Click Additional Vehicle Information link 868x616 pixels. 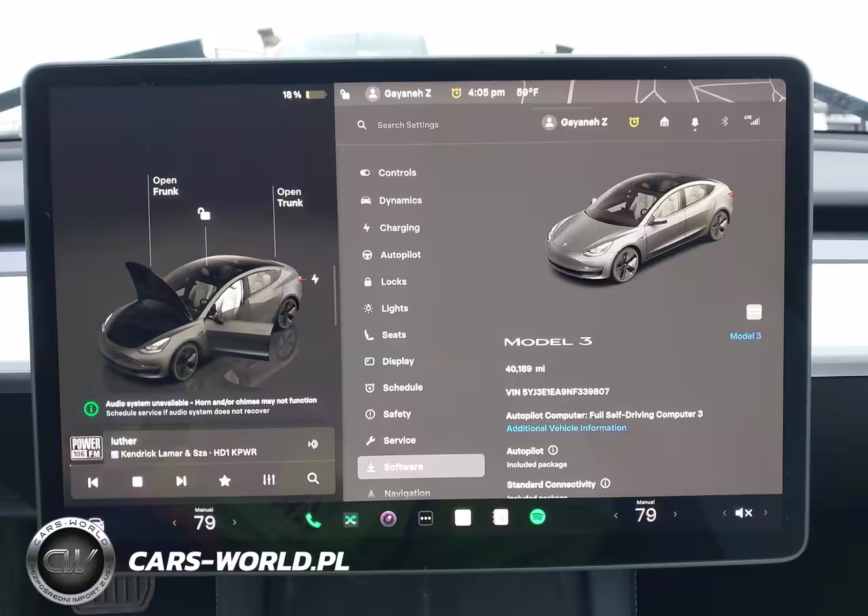click(x=566, y=428)
